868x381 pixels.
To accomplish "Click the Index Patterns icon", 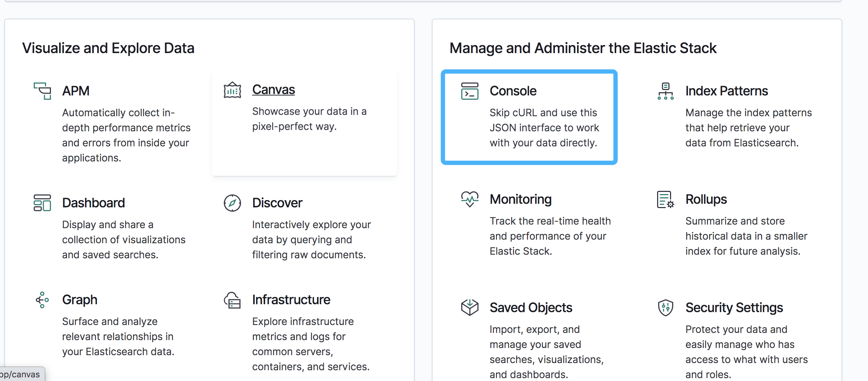I will tap(665, 91).
